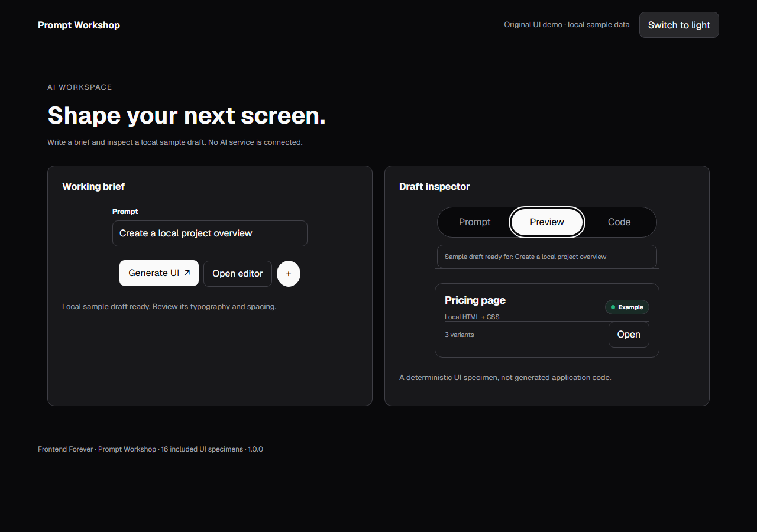Click the '3 variants' text
This screenshot has height=532, width=757.
click(x=460, y=335)
